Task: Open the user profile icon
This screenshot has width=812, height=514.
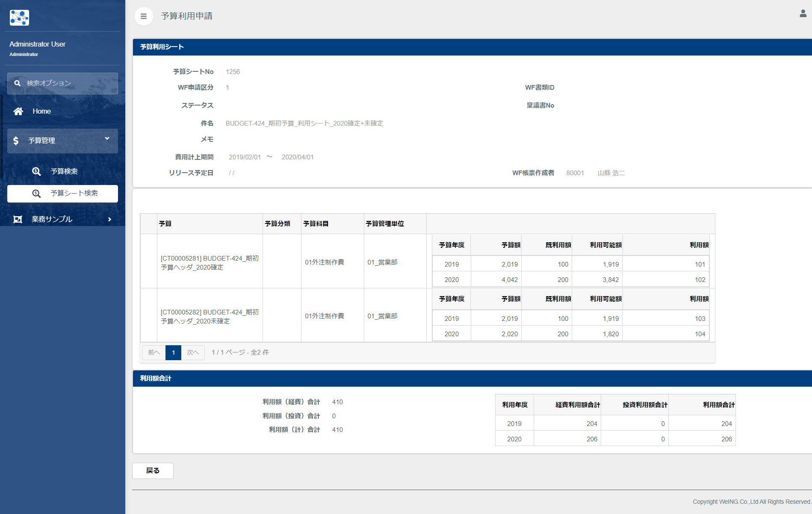Action: [803, 14]
